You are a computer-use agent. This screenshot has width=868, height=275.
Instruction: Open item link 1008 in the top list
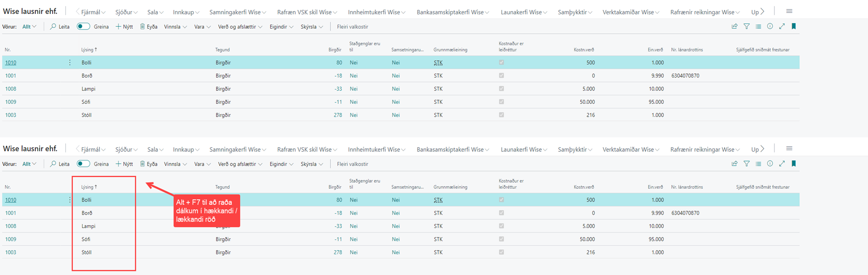pos(11,89)
